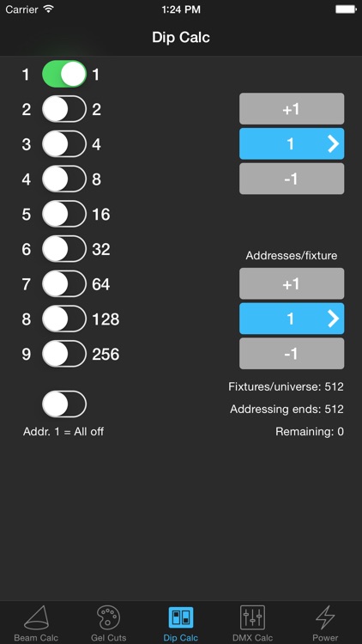Tap the Wi-Fi icon in the status bar
The width and height of the screenshot is (362, 644).
[x=49, y=9]
